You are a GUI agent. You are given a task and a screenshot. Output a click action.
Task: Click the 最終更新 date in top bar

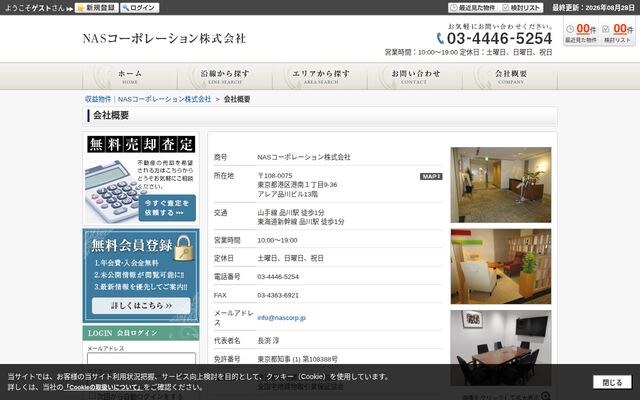point(593,8)
